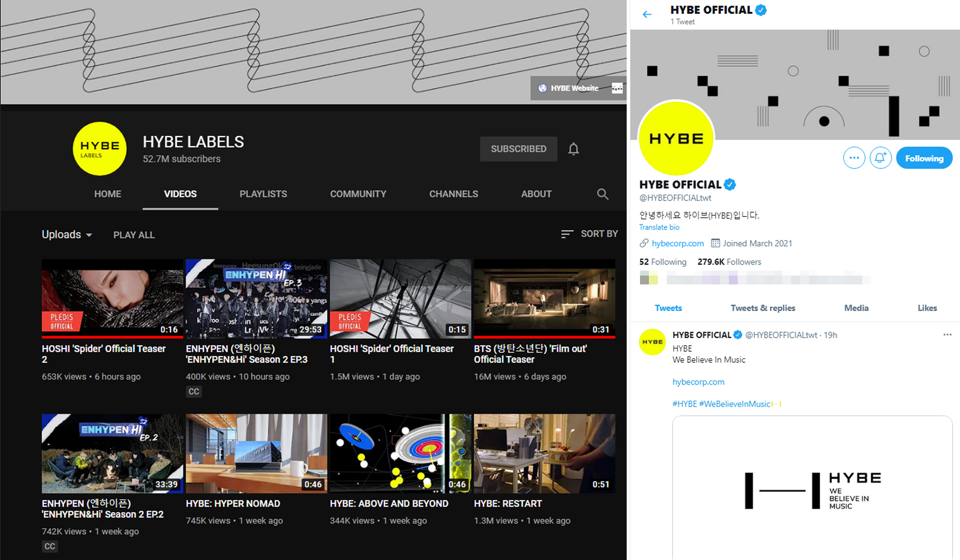Click the PLAY ALL button
The image size is (960, 560).
point(134,235)
